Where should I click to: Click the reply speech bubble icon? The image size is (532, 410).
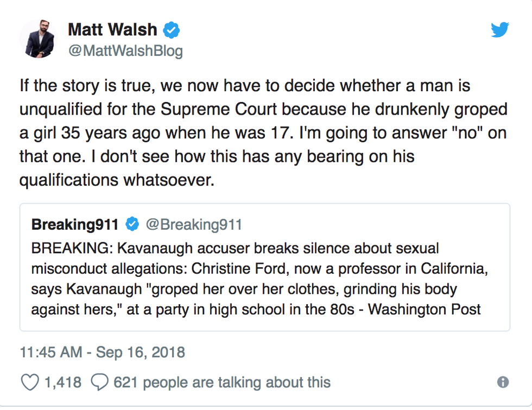(x=99, y=382)
